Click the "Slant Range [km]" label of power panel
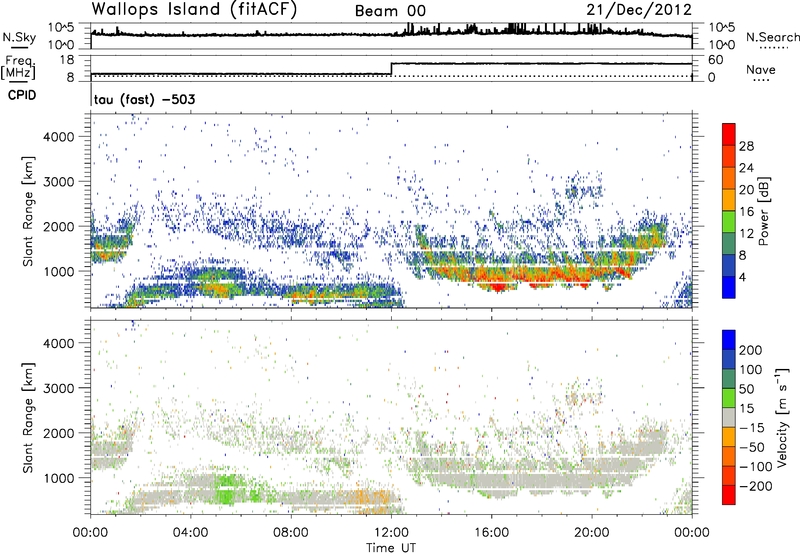 [29, 211]
